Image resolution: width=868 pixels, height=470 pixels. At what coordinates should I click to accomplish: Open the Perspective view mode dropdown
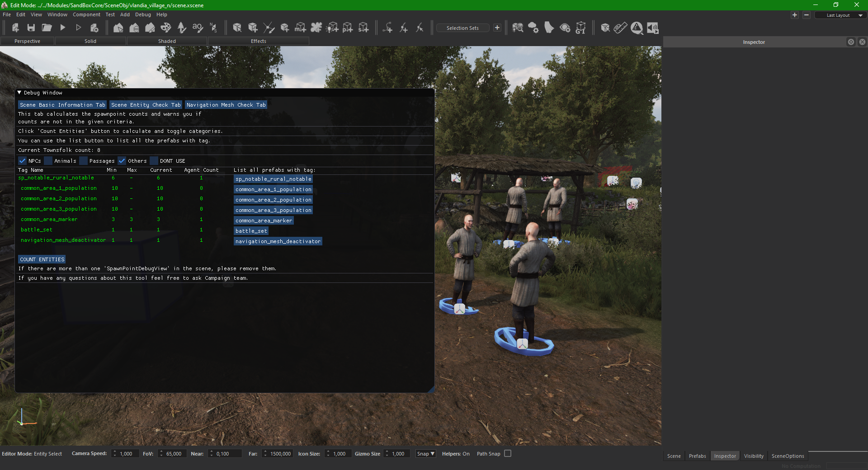pos(27,41)
